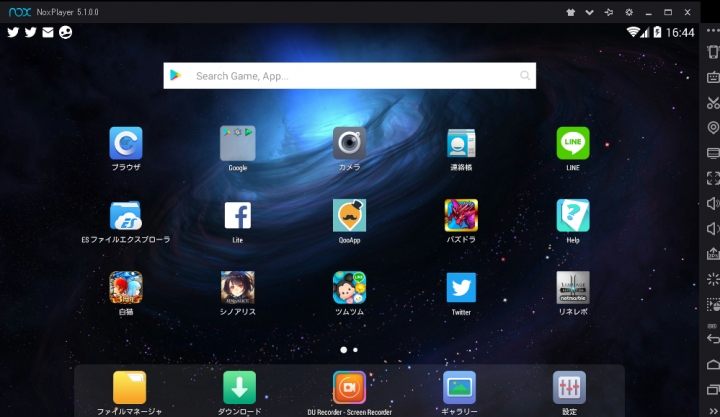Open the 連絡帳 contacts app
Screen dimensions: 720x417
461,143
